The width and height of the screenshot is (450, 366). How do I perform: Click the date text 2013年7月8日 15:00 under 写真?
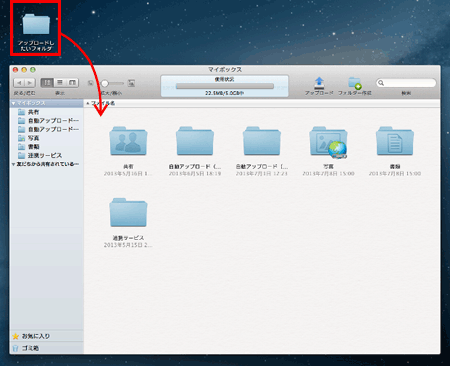tap(328, 174)
